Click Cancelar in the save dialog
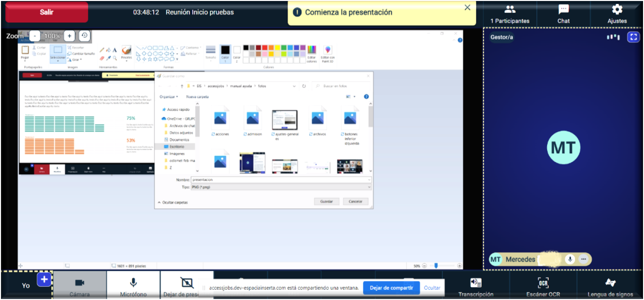 click(x=355, y=201)
